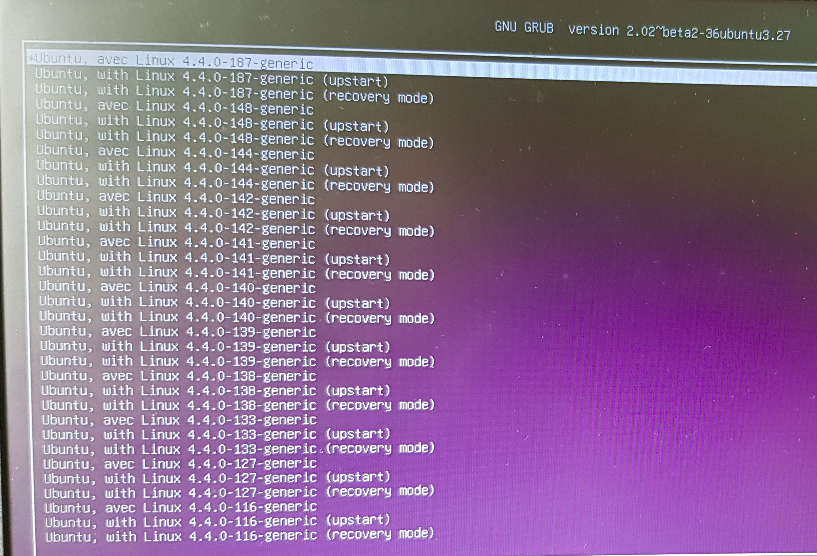Select Ubuntu, avec Linux 4.4.0-138-generic entry

(179, 375)
